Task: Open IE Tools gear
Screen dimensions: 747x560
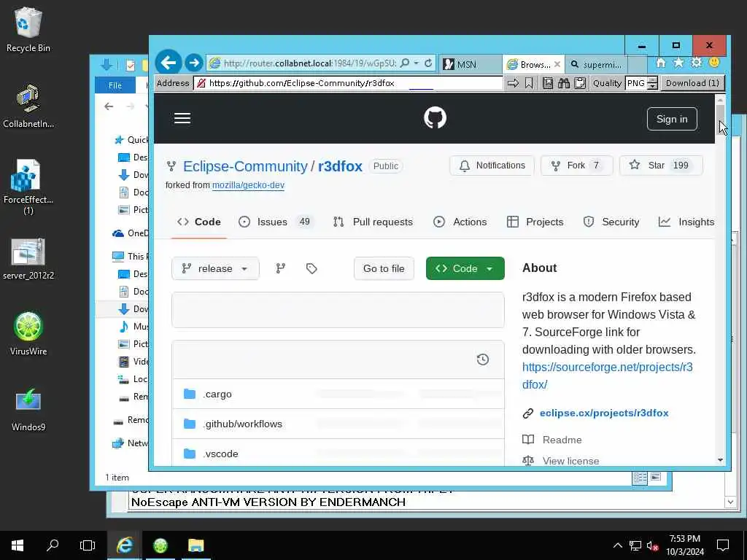Action: pos(696,63)
